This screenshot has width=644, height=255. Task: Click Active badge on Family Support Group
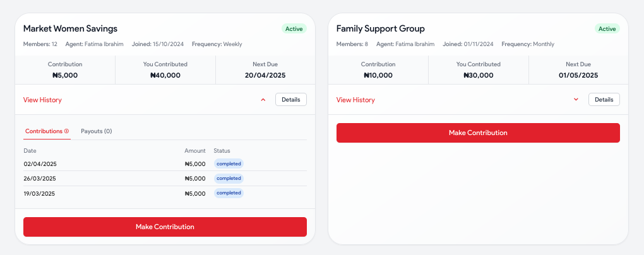click(x=607, y=29)
